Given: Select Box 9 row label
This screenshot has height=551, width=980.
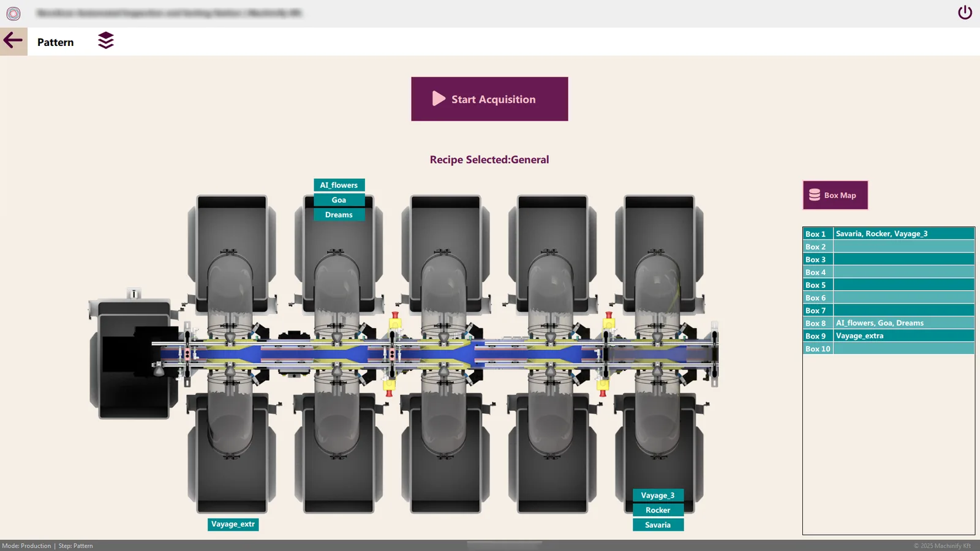Looking at the screenshot, I should (818, 336).
